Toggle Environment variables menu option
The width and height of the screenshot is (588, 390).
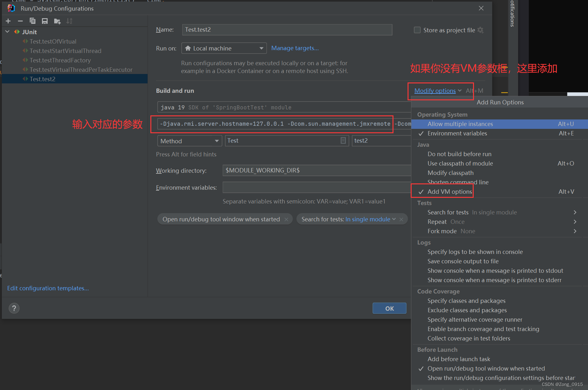tap(499, 133)
